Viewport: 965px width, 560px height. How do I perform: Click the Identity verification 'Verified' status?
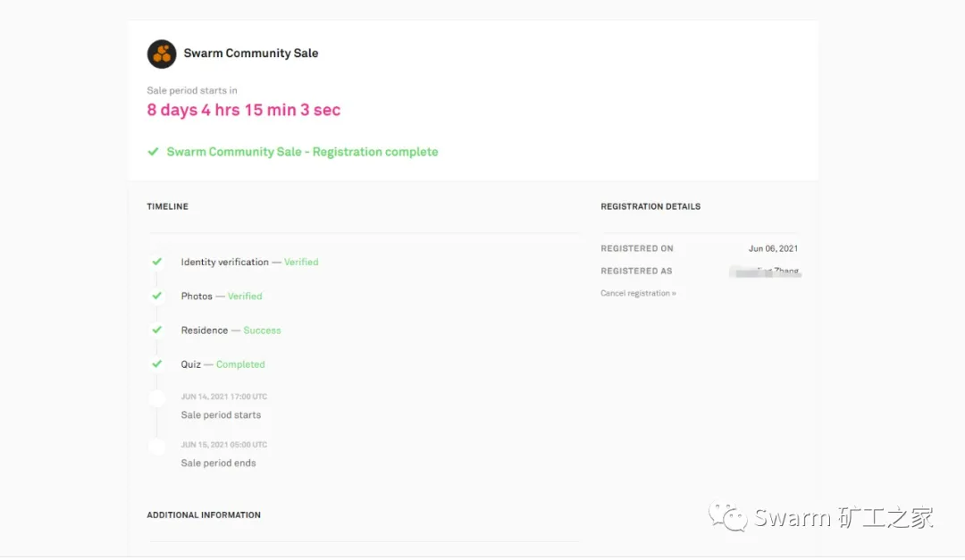[301, 263]
